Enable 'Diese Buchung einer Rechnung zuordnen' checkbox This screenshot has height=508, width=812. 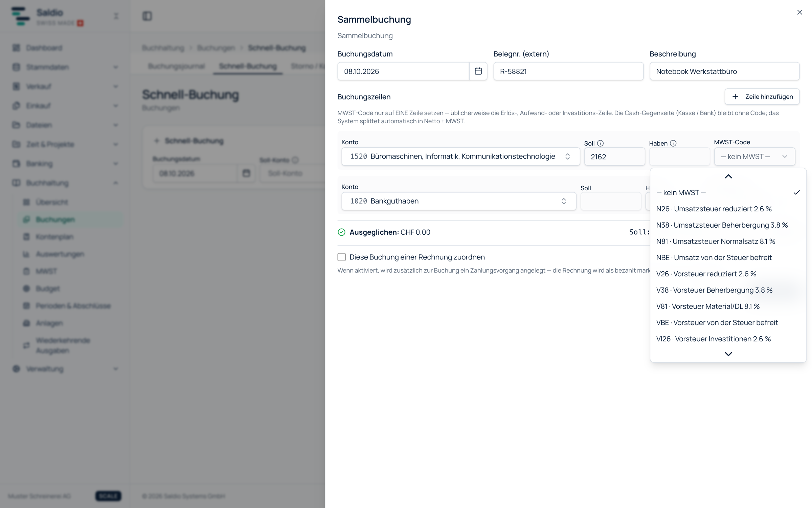coord(341,257)
